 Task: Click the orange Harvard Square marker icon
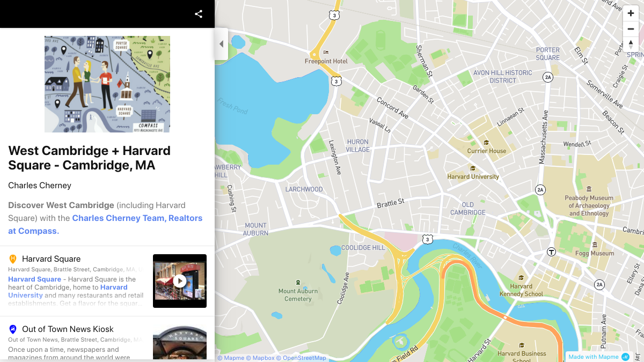point(13,259)
